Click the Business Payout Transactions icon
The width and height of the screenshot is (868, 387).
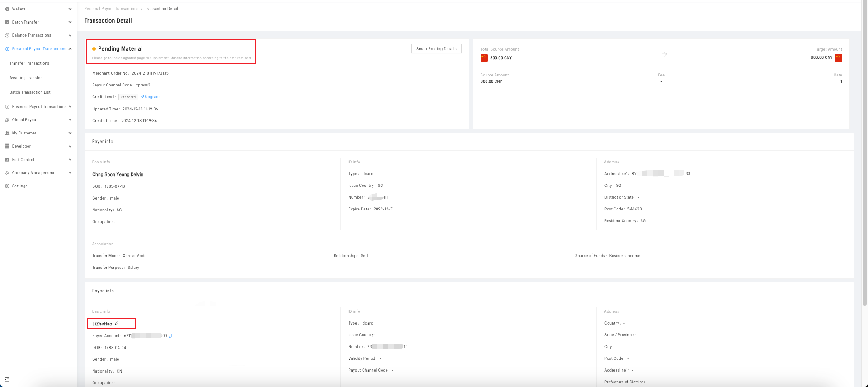pyautogui.click(x=7, y=107)
